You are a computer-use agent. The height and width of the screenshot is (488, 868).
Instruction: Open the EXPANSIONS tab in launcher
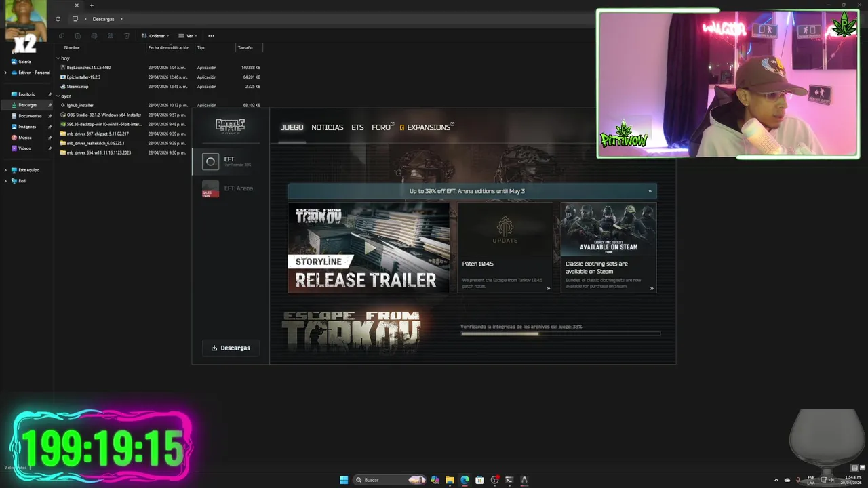(427, 127)
